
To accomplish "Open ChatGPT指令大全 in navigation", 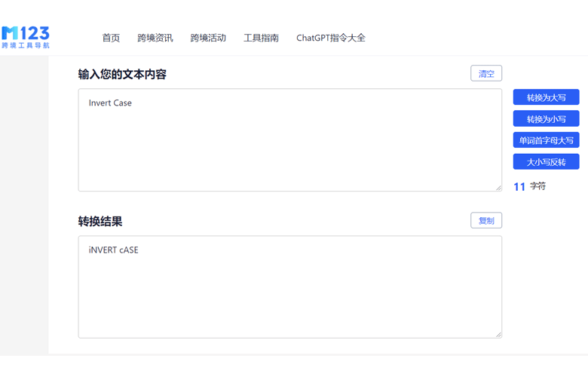I will click(331, 38).
